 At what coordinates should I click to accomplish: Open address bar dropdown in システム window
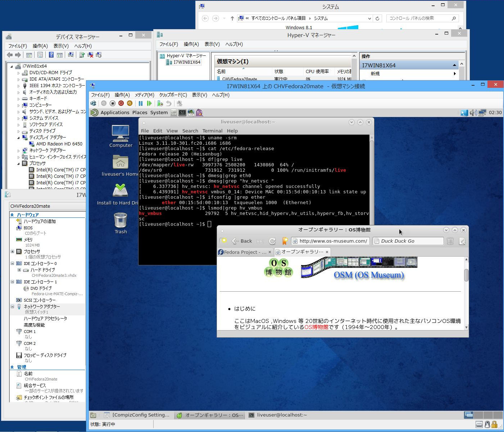[369, 18]
